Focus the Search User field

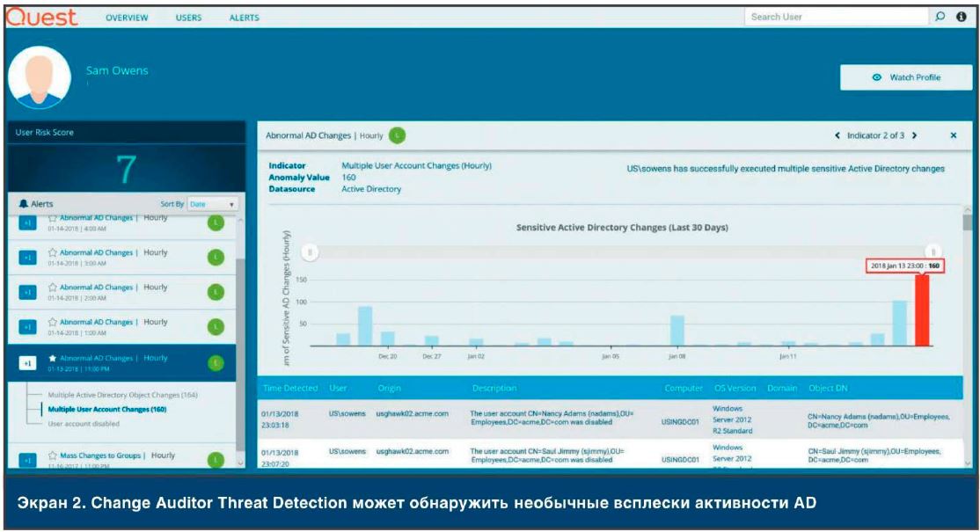click(x=837, y=17)
